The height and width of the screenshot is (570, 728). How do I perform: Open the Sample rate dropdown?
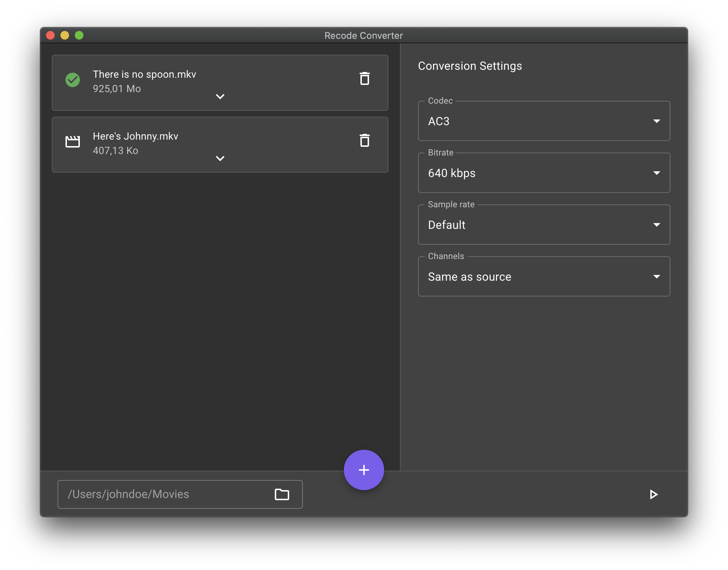[x=543, y=225]
